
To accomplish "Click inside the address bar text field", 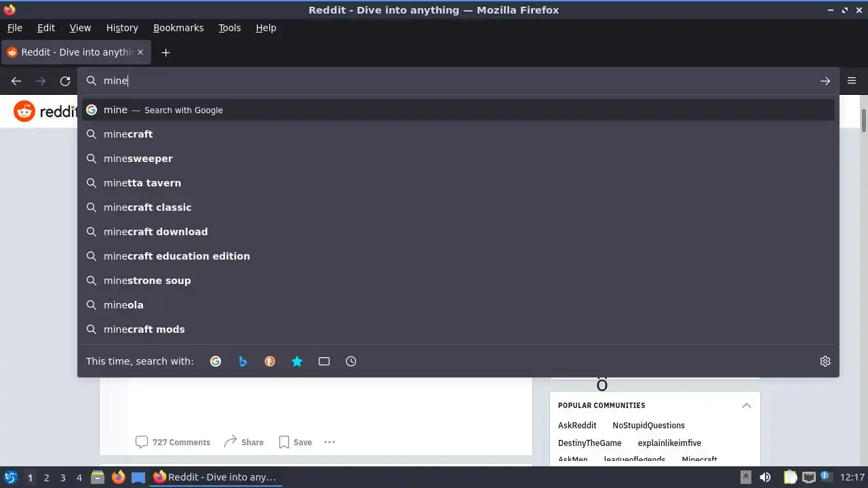I will 458,81.
